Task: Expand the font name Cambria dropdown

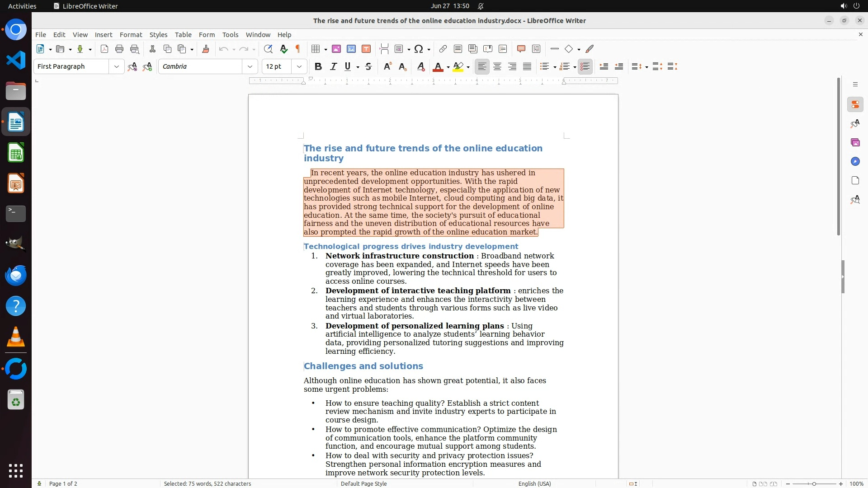Action: [250, 66]
